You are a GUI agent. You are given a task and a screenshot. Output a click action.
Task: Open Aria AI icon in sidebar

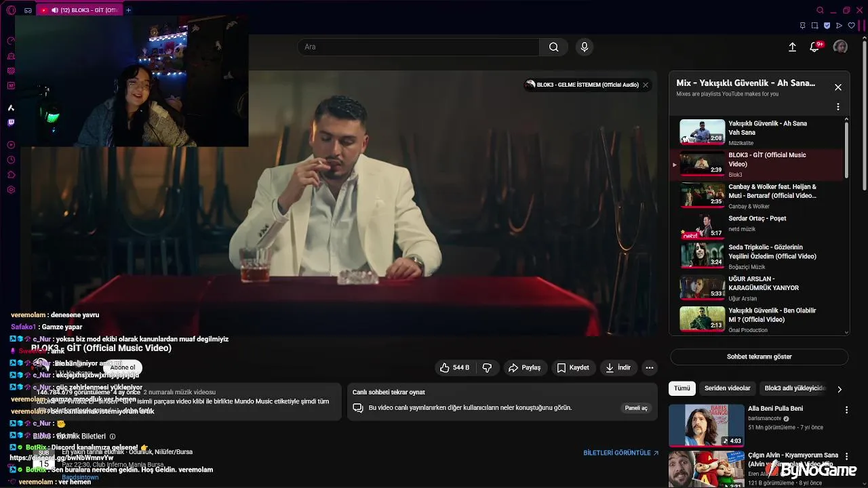point(11,108)
